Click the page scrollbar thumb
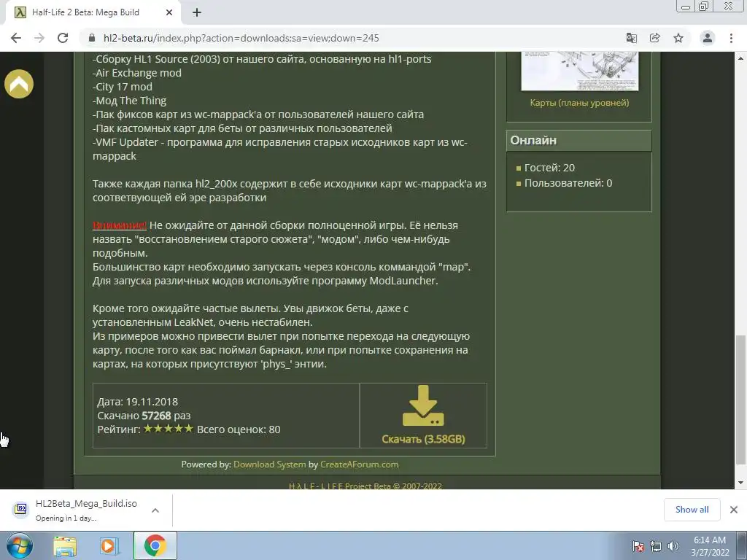Image resolution: width=747 pixels, height=560 pixels. pyautogui.click(x=740, y=400)
